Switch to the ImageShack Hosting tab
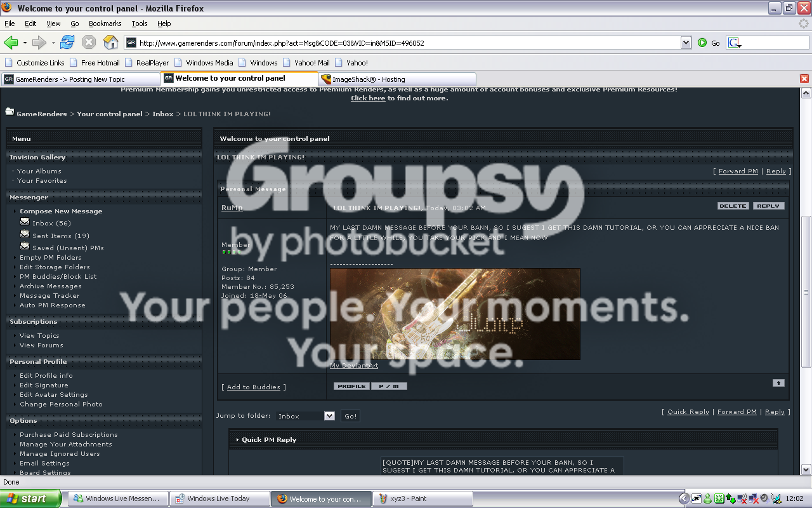Screen dimensions: 812x508 (397, 79)
